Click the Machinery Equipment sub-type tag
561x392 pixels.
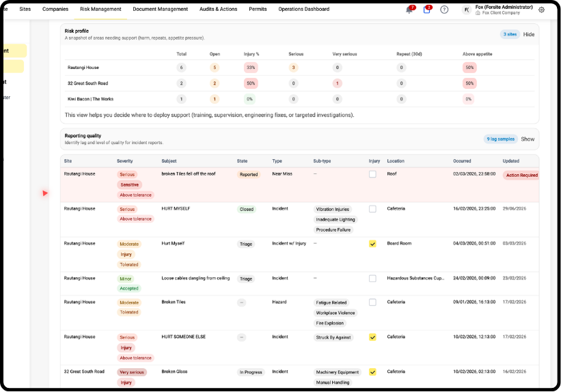337,372
